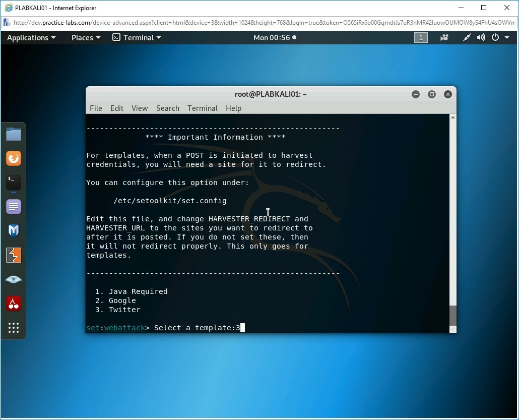Open the Terminal app menu dropdown

(x=137, y=37)
